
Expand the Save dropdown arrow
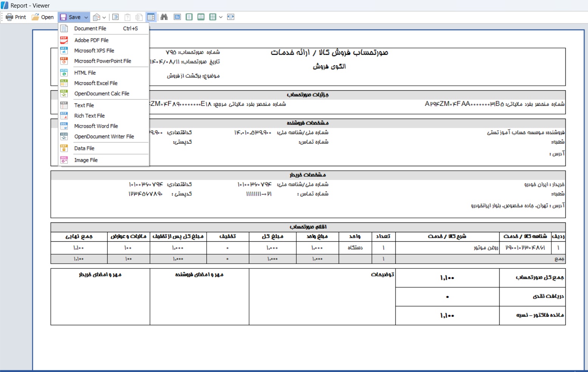tap(86, 17)
